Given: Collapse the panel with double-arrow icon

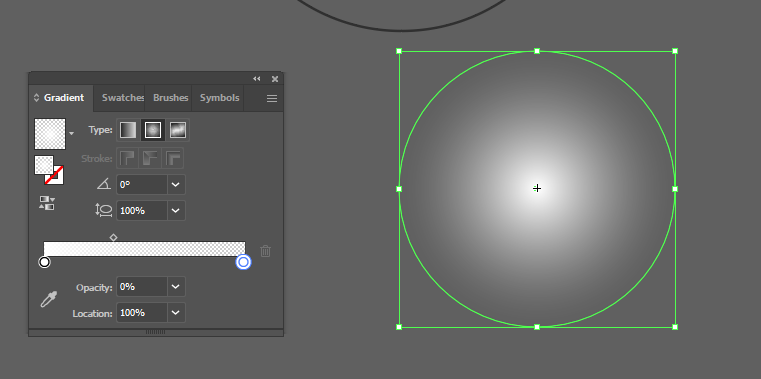Looking at the screenshot, I should (x=257, y=79).
